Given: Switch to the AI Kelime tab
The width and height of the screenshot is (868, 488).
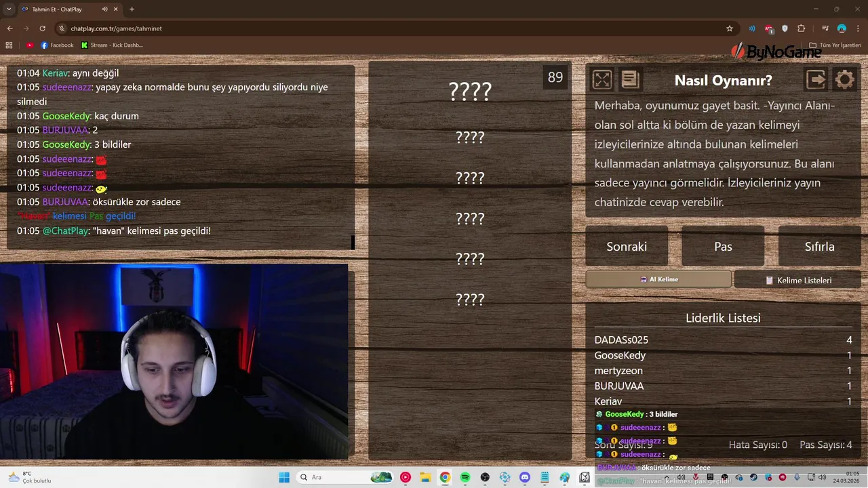Looking at the screenshot, I should point(658,279).
